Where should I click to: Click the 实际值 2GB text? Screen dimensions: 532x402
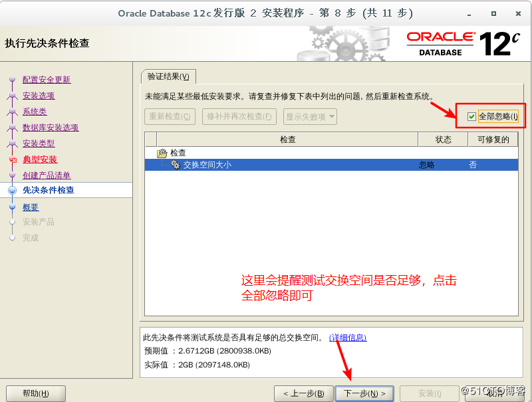(x=197, y=365)
